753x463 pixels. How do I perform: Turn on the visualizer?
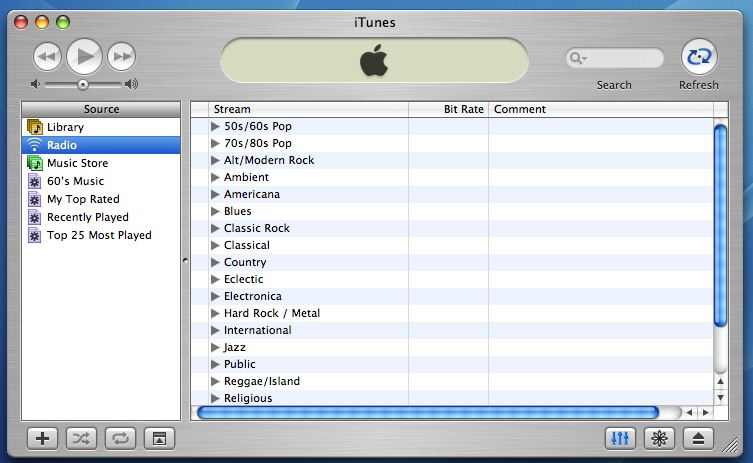pos(659,439)
